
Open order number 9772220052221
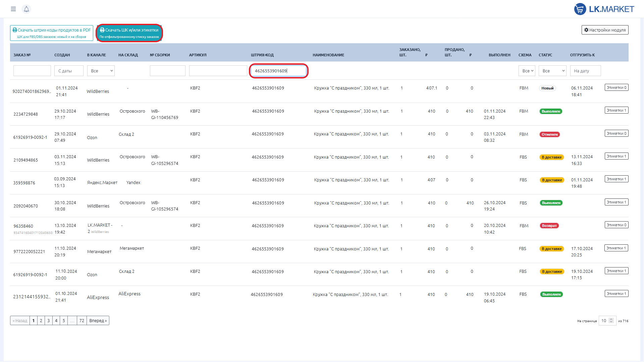pyautogui.click(x=29, y=252)
